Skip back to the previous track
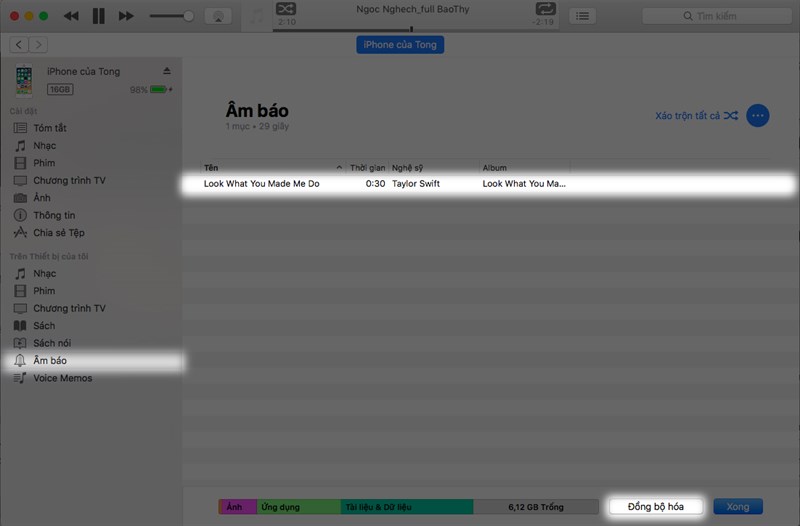The height and width of the screenshot is (526, 800). click(x=71, y=16)
